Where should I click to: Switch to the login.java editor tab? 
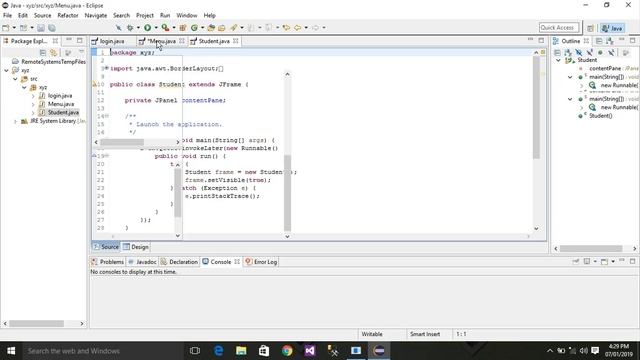pyautogui.click(x=112, y=41)
